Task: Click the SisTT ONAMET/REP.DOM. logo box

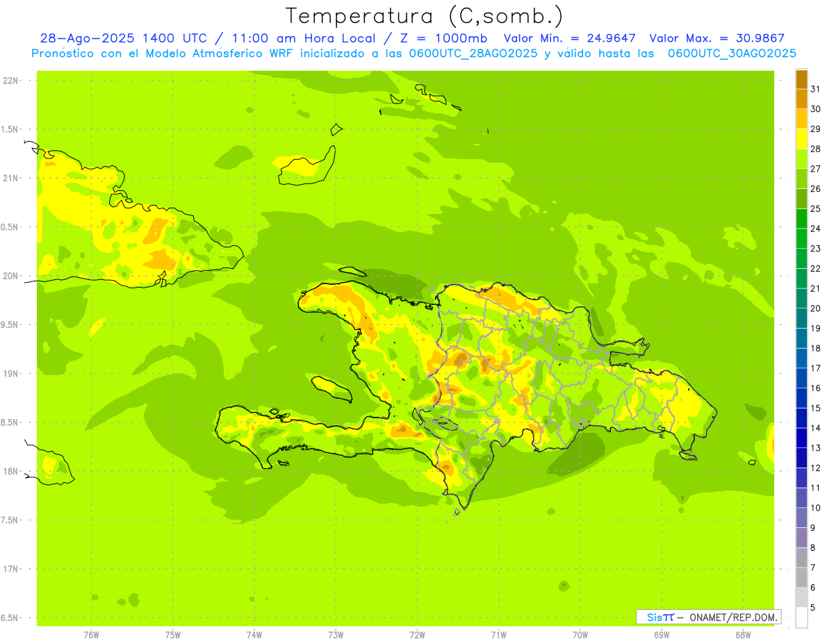Action: click(708, 617)
